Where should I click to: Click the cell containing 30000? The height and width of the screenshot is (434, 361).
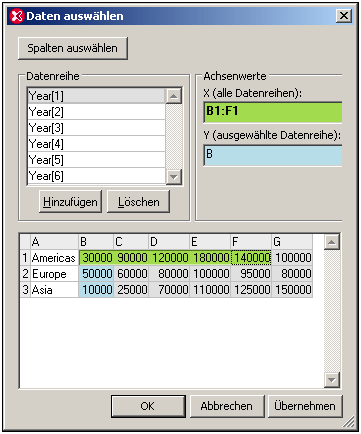click(96, 258)
